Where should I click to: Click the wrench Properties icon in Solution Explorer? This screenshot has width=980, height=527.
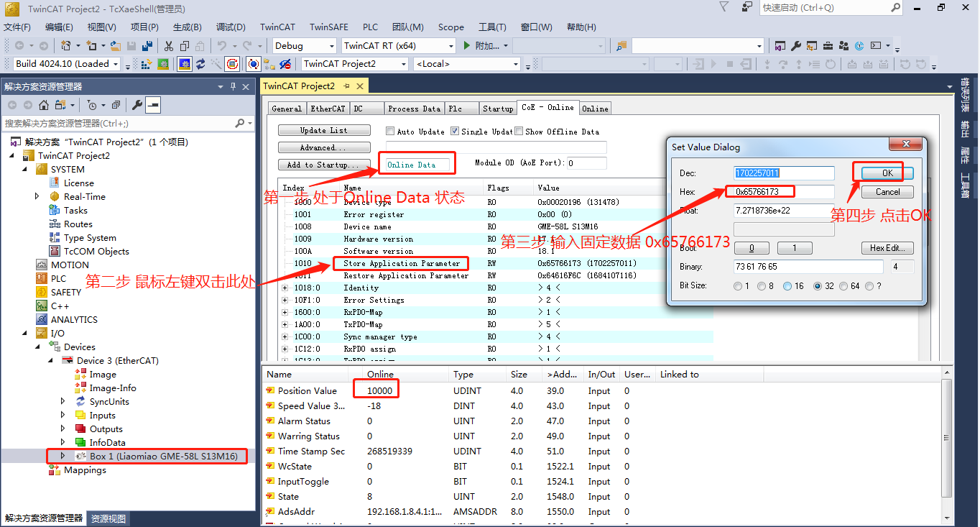pos(137,105)
